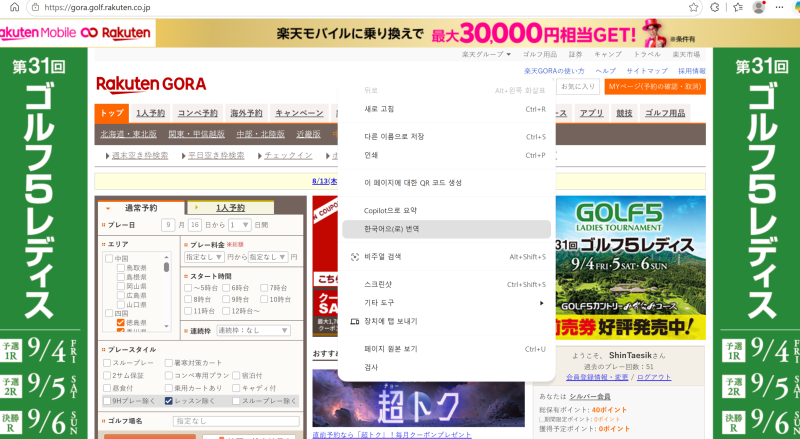Click the browser home icon

[15, 7]
